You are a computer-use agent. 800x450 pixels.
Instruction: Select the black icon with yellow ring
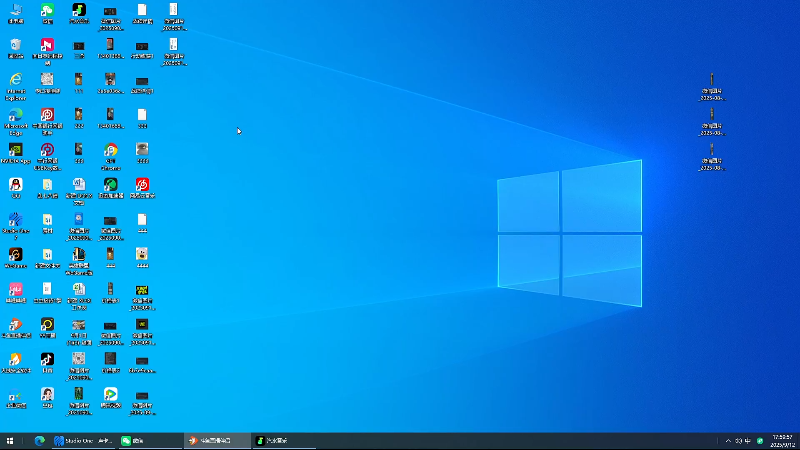[x=47, y=328]
